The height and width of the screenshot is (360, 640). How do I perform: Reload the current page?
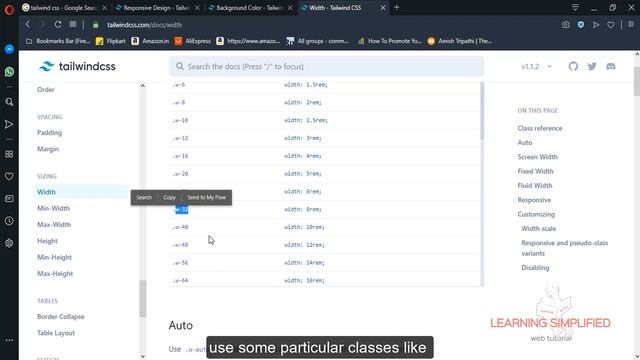click(x=58, y=24)
